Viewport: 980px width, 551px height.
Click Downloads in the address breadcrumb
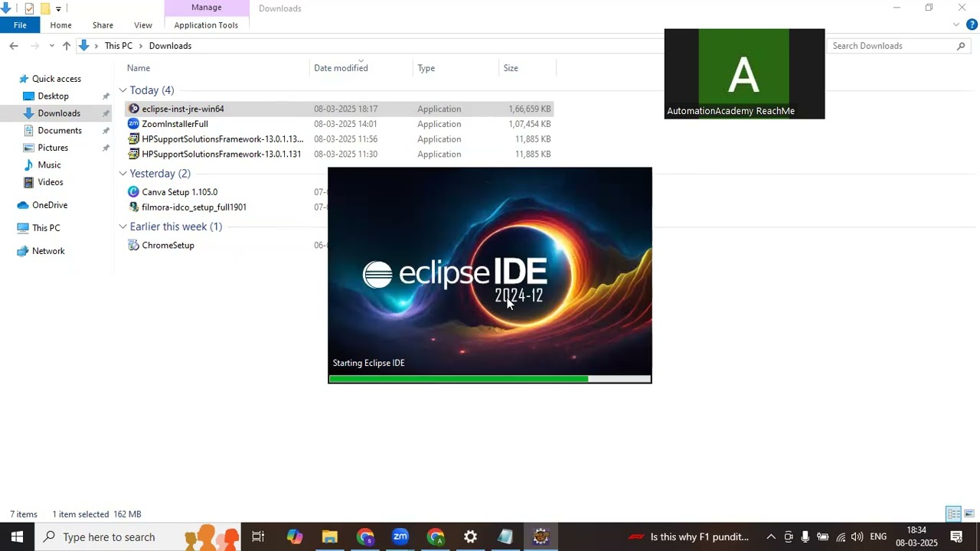click(170, 46)
